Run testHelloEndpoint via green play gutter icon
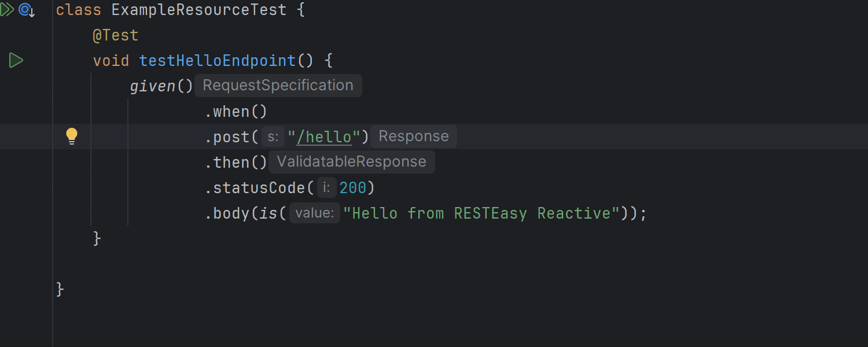This screenshot has width=868, height=347. (x=17, y=60)
